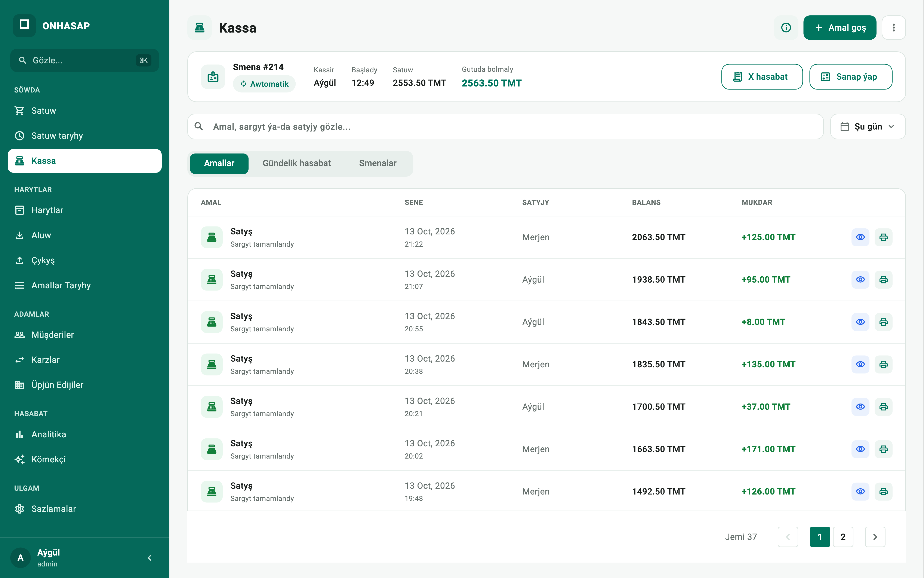Open Analitika in the sidebar
The width and height of the screenshot is (924, 578).
coord(85,435)
